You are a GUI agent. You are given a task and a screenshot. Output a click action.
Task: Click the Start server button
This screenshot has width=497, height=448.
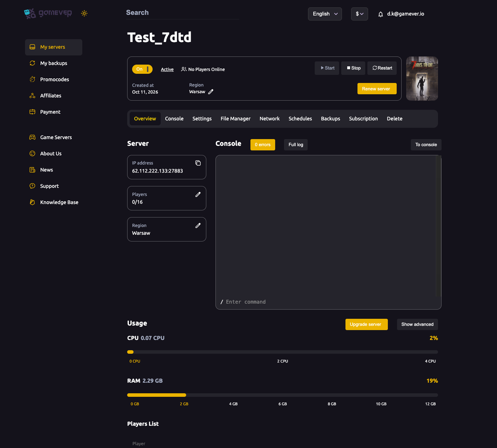click(x=327, y=68)
